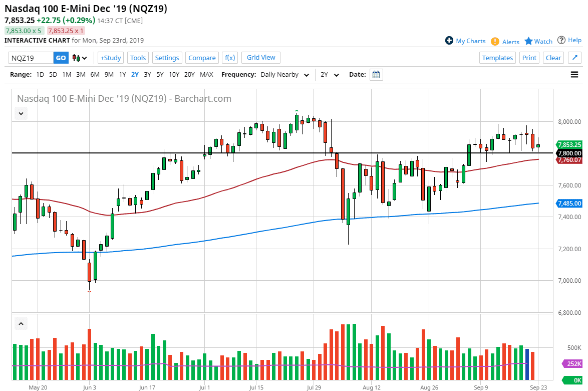The image size is (588, 391).
Task: Click the GO button
Action: coord(61,58)
